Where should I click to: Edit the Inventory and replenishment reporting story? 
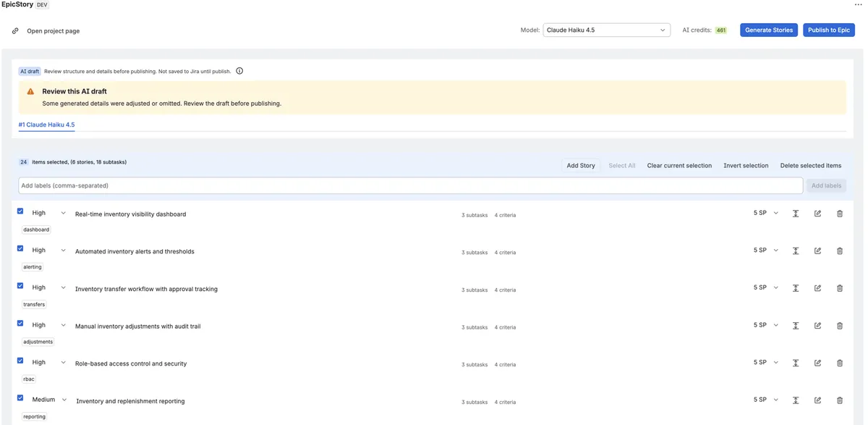[817, 400]
